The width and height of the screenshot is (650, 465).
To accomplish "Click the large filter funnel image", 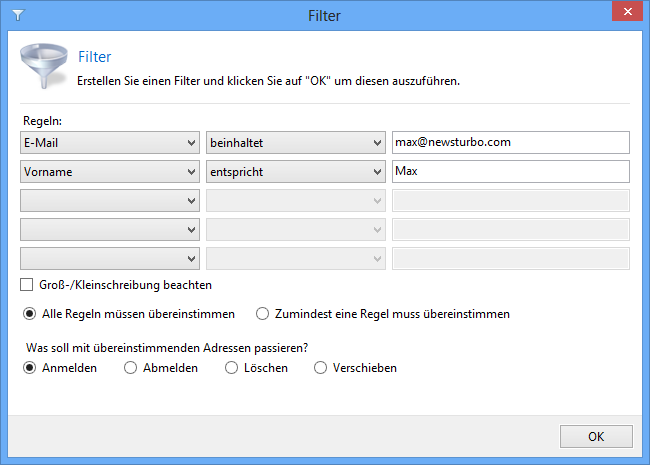I will point(44,65).
